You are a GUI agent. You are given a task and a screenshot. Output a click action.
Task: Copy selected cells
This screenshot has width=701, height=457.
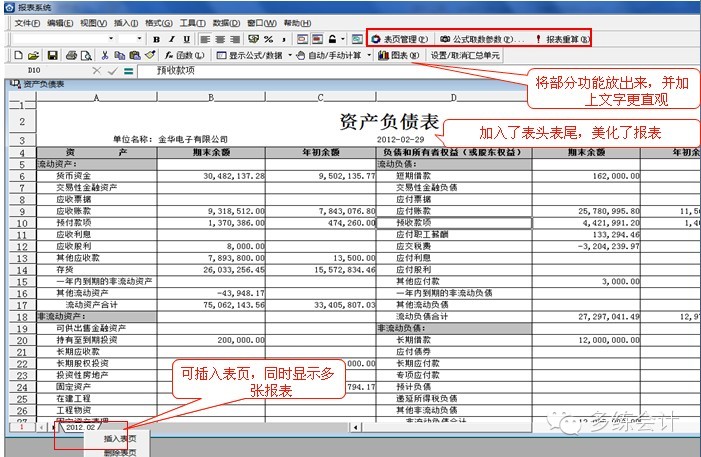point(119,55)
